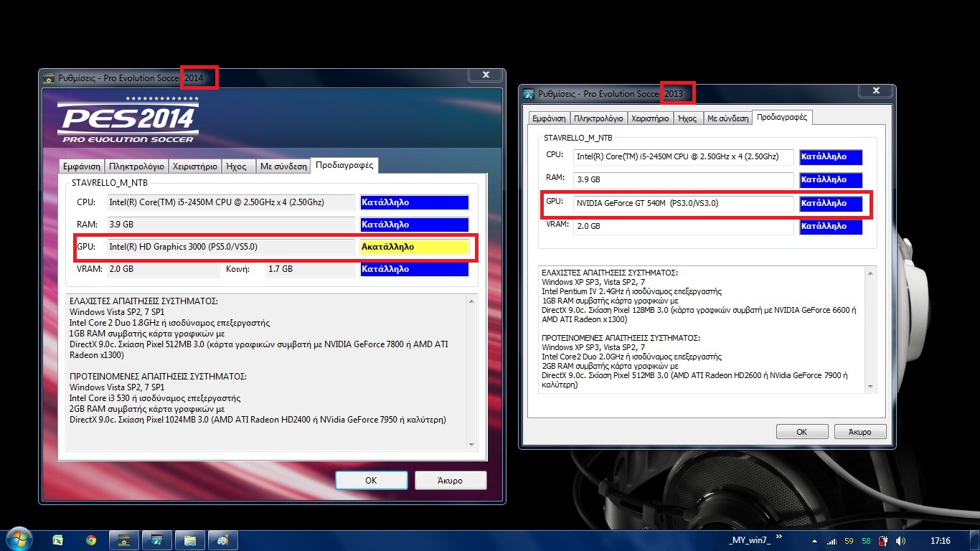The height and width of the screenshot is (551, 980).
Task: Click Άκυρο in PES 2013 window
Action: (860, 432)
